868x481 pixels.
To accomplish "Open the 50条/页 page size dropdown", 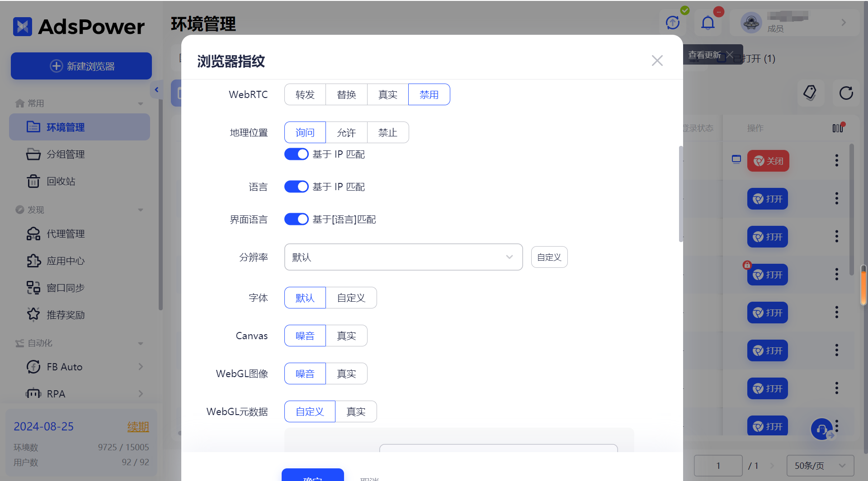I will point(820,466).
